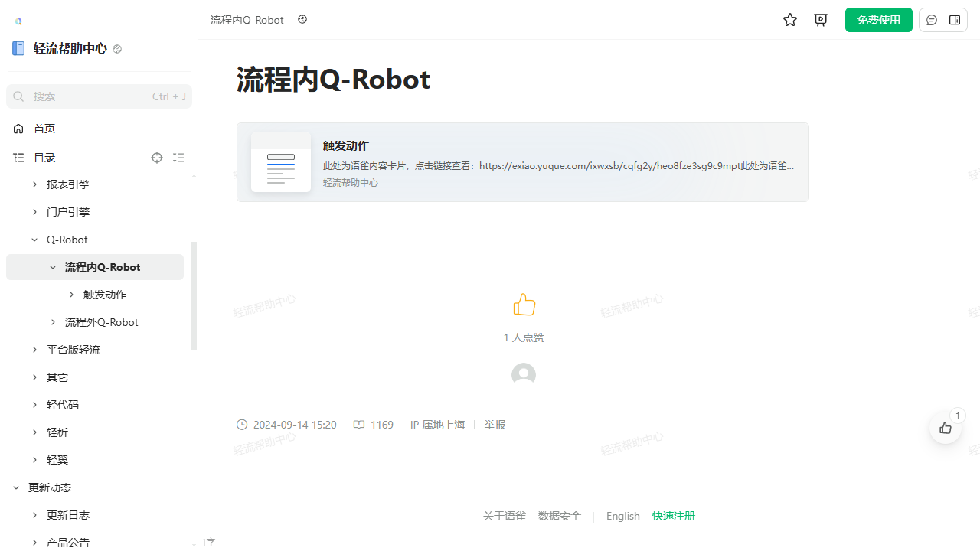This screenshot has width=980, height=551.
Task: Expand the 报表引擎 tree item
Action: click(34, 184)
